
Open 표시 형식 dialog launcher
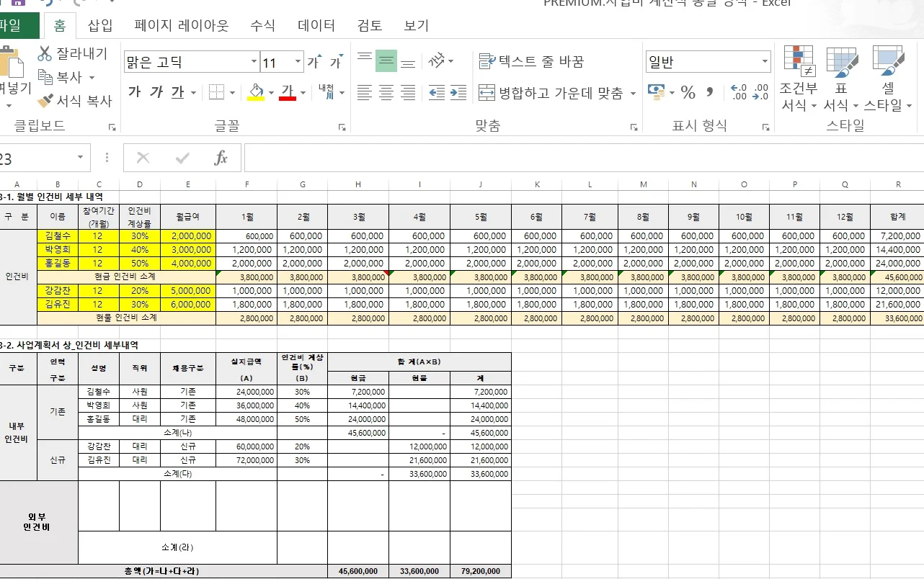click(x=766, y=127)
